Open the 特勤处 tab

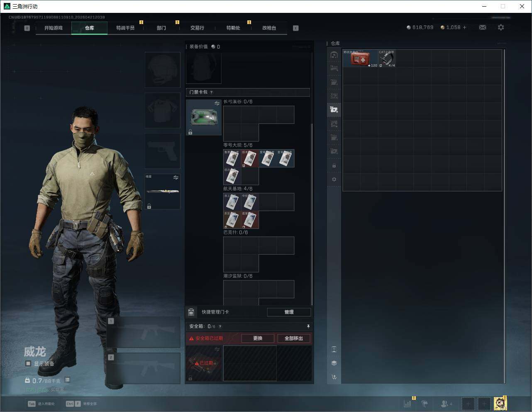[233, 28]
